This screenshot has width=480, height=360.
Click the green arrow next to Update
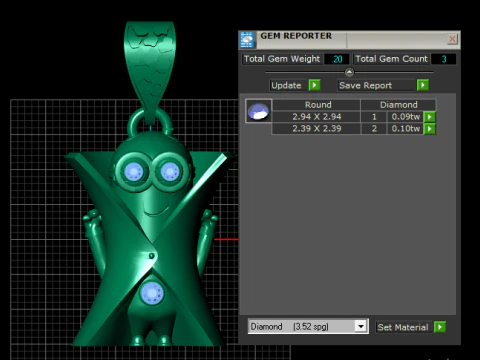314,85
